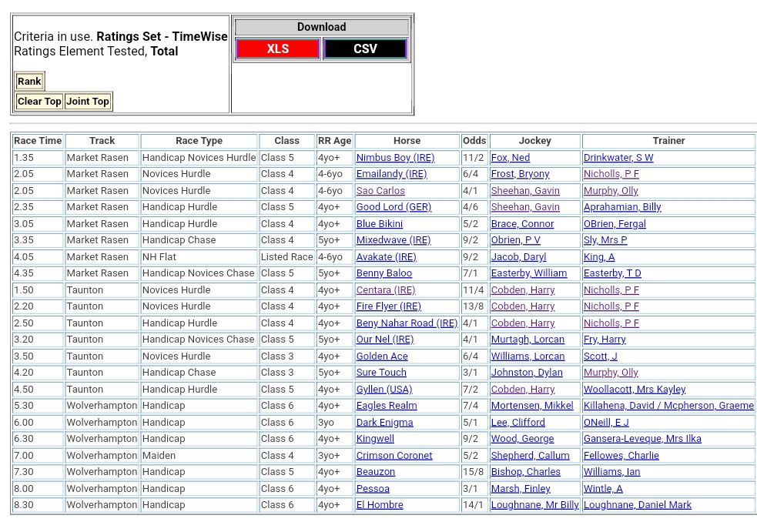The width and height of the screenshot is (757, 532).
Task: Open trainer Williams, Ian link
Action: click(x=611, y=472)
